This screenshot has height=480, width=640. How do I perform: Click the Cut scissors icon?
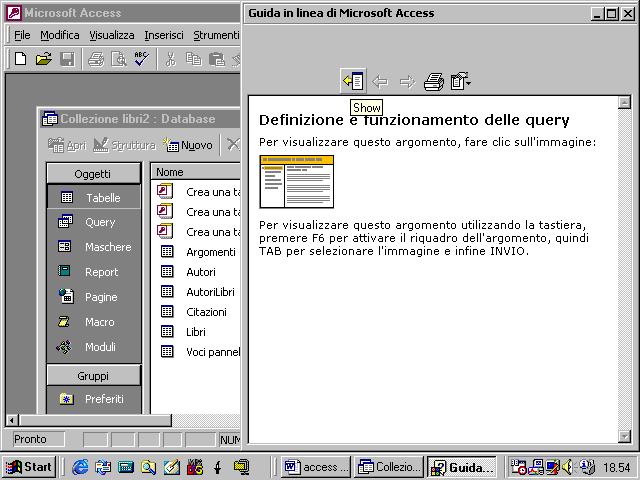pyautogui.click(x=171, y=60)
